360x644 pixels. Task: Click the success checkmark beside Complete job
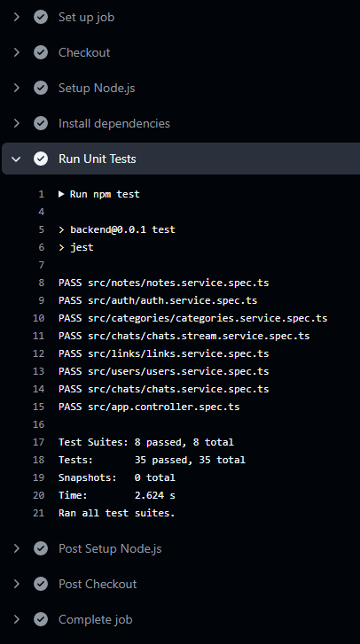pyautogui.click(x=41, y=619)
